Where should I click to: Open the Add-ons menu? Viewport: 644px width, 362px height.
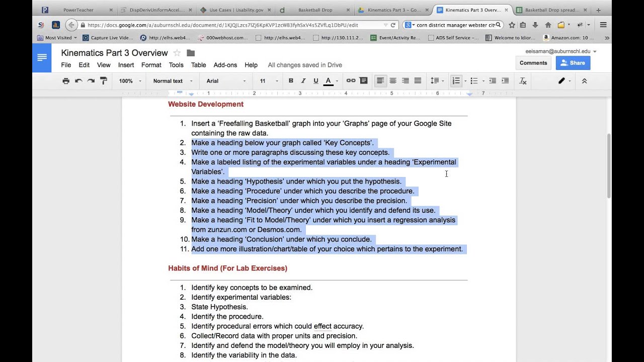[225, 65]
